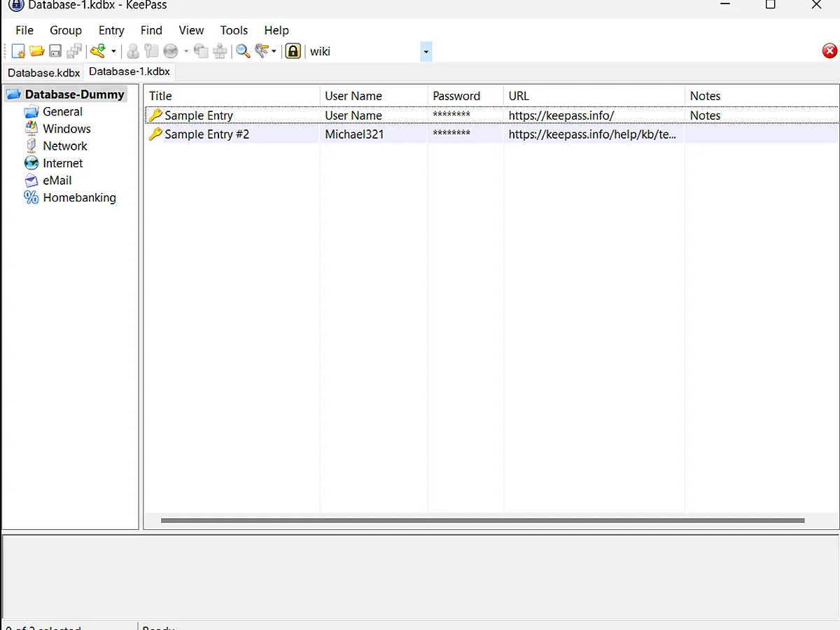The width and height of the screenshot is (840, 630).
Task: Click the quick search box containing wiki
Action: click(x=363, y=51)
